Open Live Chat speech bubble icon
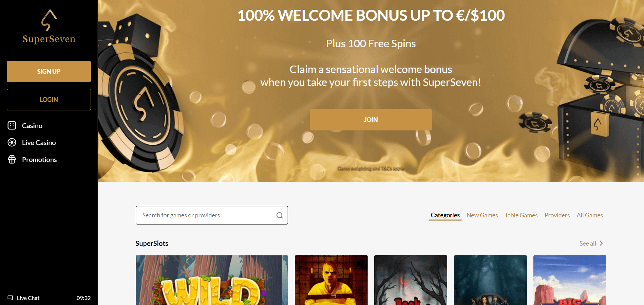The width and height of the screenshot is (644, 305). click(x=10, y=298)
